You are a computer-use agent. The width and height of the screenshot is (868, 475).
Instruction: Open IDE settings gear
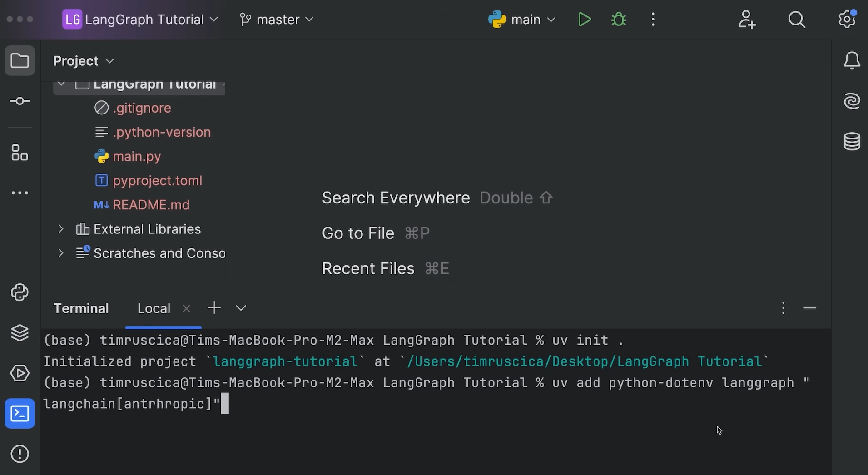(x=847, y=20)
